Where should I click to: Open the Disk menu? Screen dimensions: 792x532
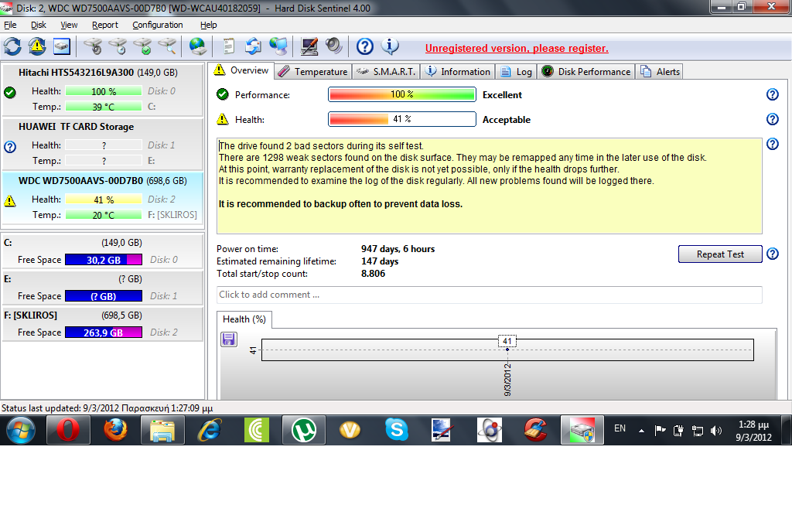point(39,25)
